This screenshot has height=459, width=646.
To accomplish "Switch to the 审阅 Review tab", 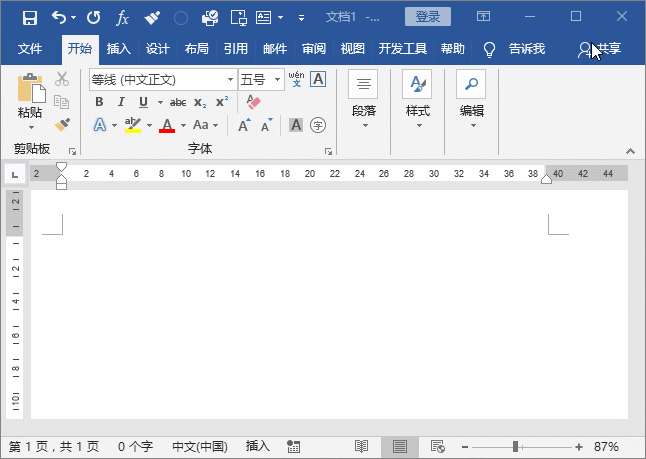I will tap(314, 49).
